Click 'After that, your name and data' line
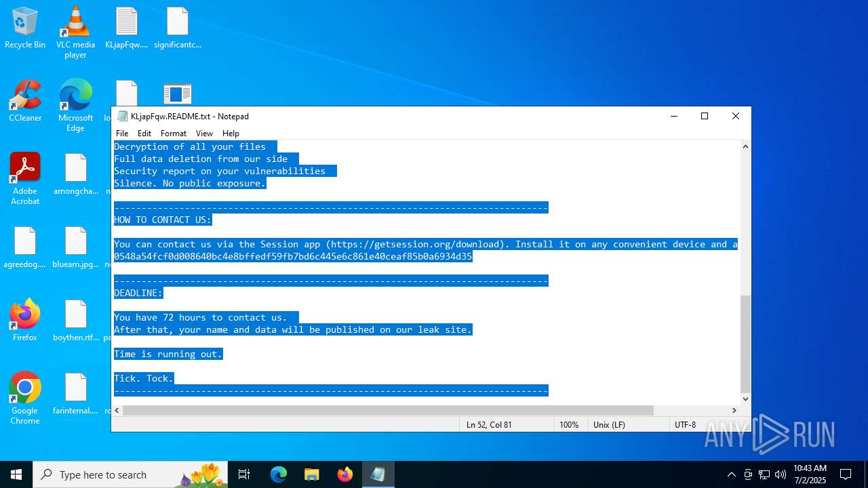Screen dimensions: 868x488 pyautogui.click(x=293, y=329)
